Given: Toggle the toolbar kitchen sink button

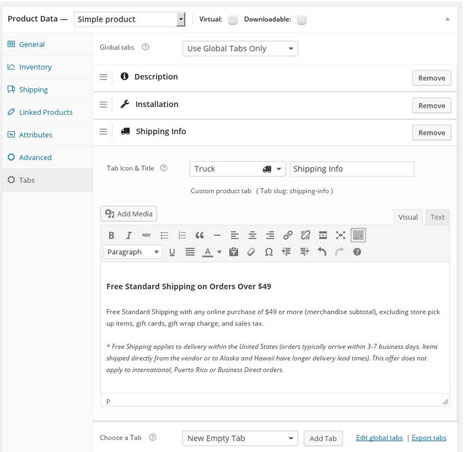Looking at the screenshot, I should click(358, 235).
